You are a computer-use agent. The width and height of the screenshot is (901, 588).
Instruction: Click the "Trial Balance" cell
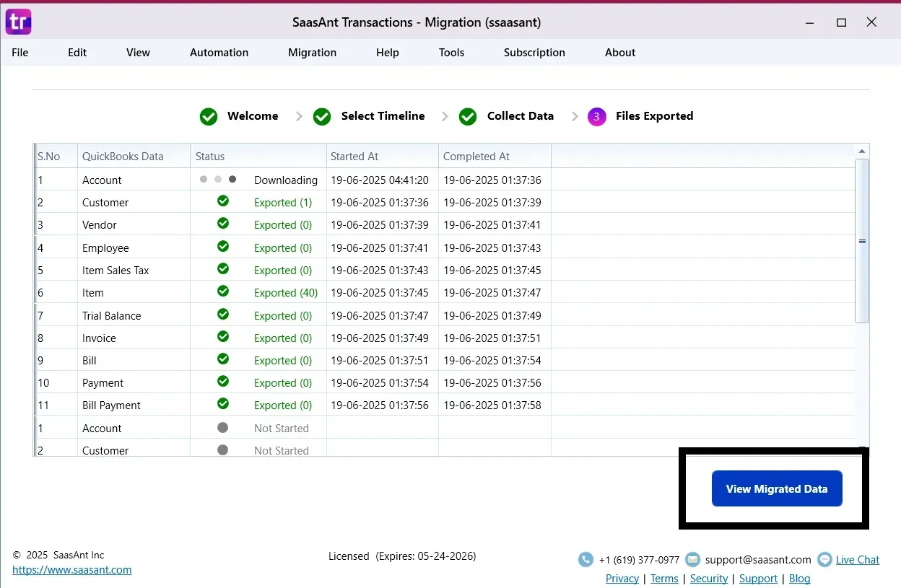112,316
